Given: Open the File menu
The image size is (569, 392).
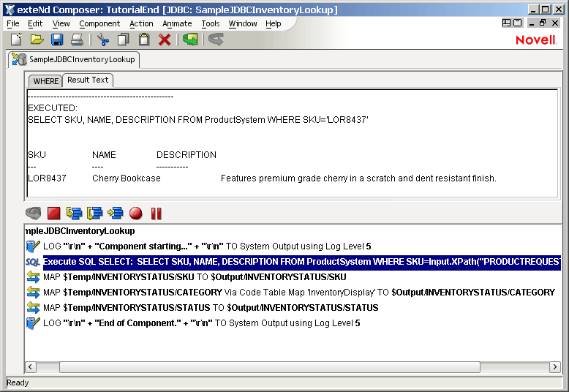Looking at the screenshot, I should click(13, 23).
